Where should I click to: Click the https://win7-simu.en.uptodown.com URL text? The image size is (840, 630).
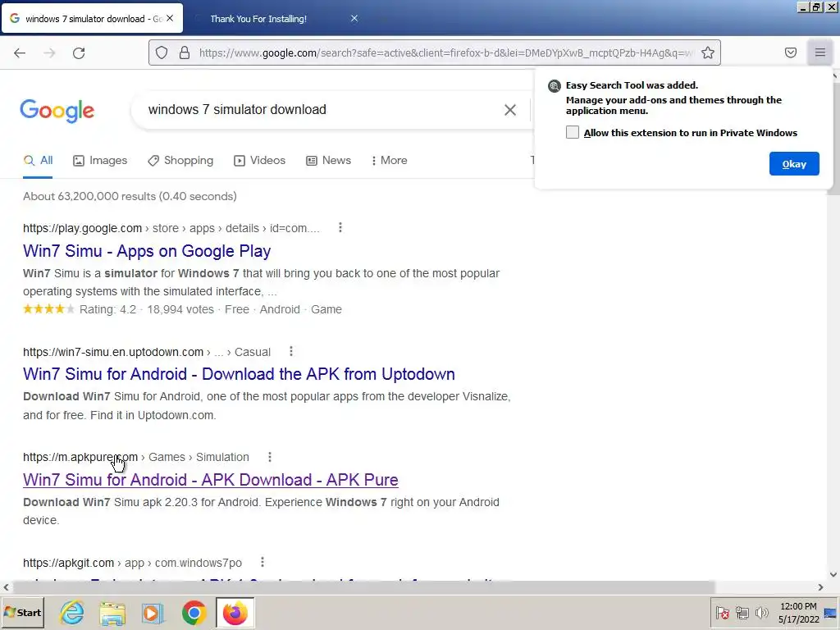click(113, 352)
